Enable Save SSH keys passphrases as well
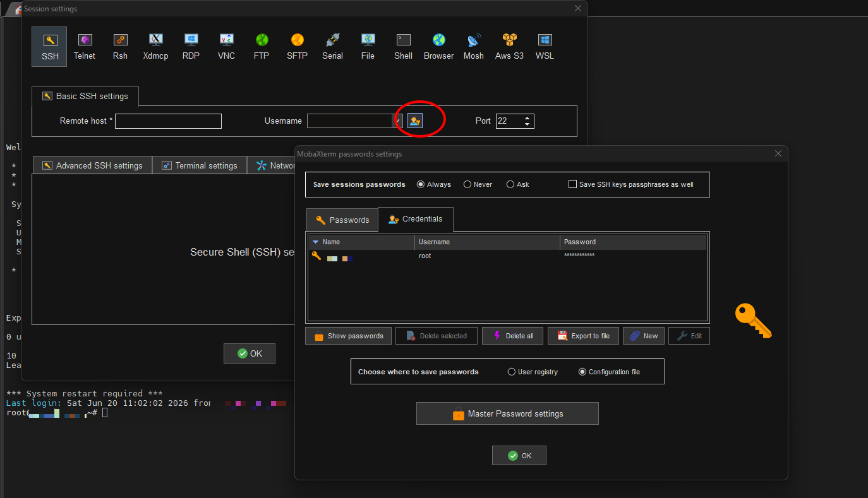 (572, 184)
